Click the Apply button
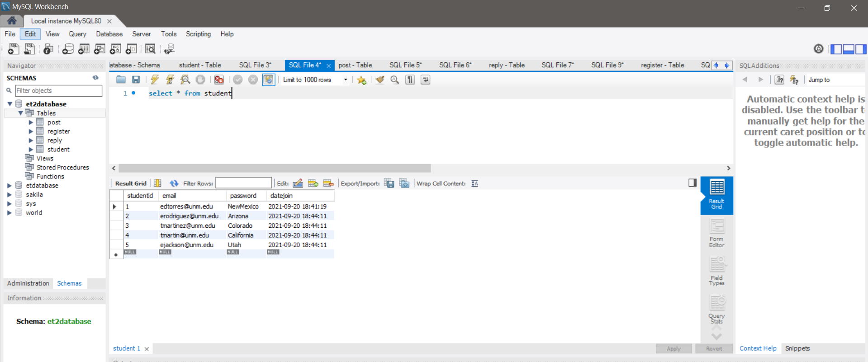The height and width of the screenshot is (362, 868). (x=674, y=348)
